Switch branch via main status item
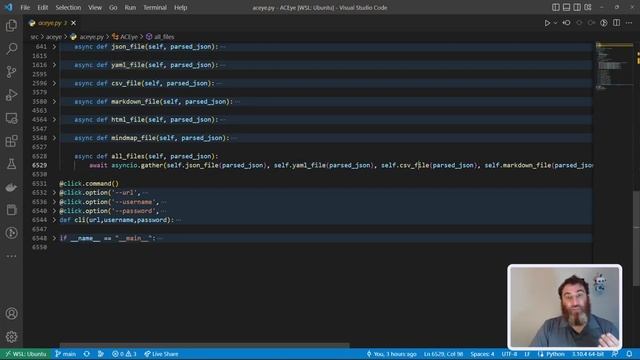 tap(66, 354)
